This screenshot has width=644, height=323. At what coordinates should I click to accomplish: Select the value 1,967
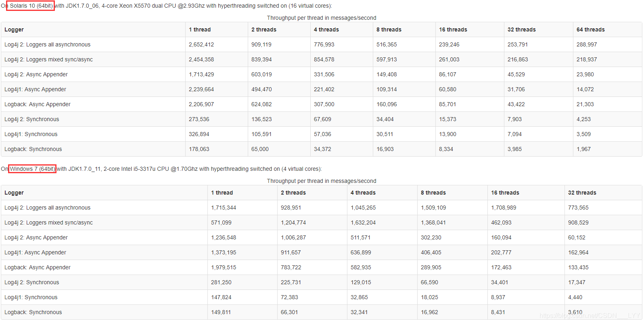tap(583, 149)
